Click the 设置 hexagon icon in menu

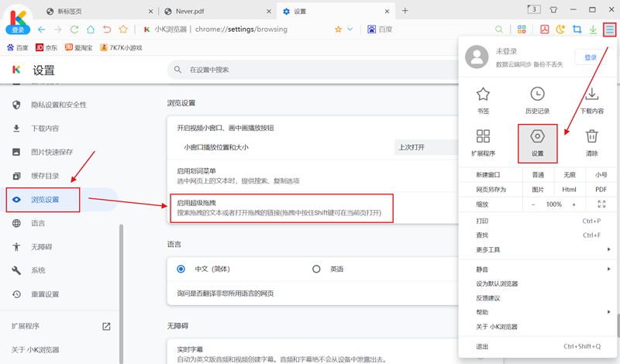point(537,137)
